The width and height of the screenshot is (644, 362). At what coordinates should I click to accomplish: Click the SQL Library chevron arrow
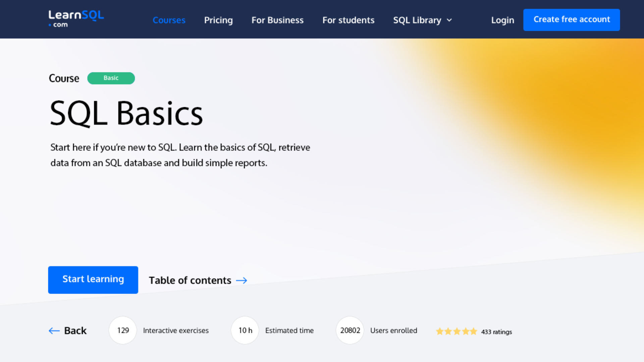point(449,20)
